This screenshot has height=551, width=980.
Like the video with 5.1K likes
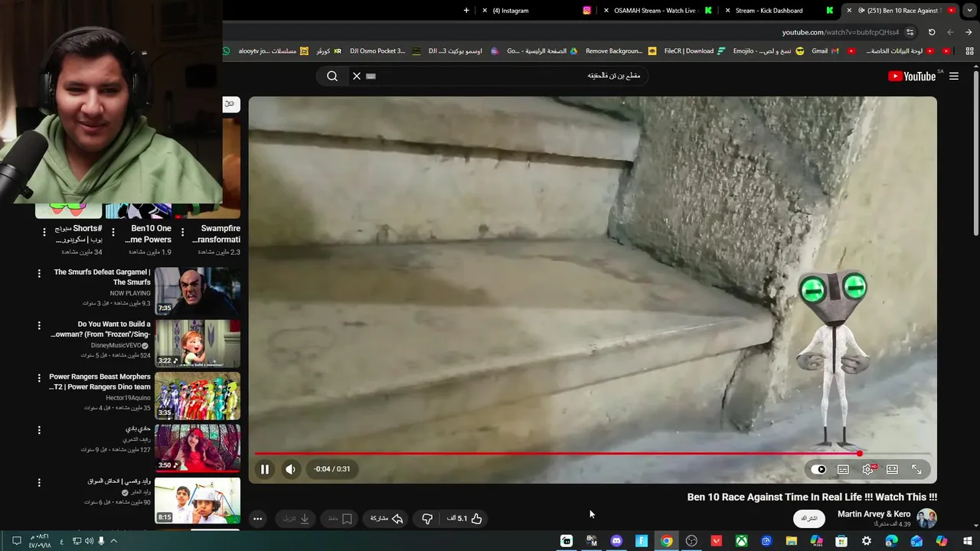(465, 518)
